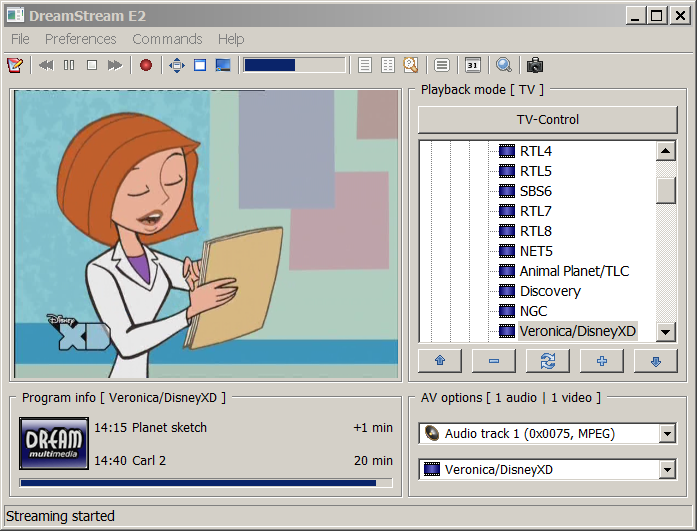Open the Commands menu
Viewport: 697px width, 531px height.
167,39
